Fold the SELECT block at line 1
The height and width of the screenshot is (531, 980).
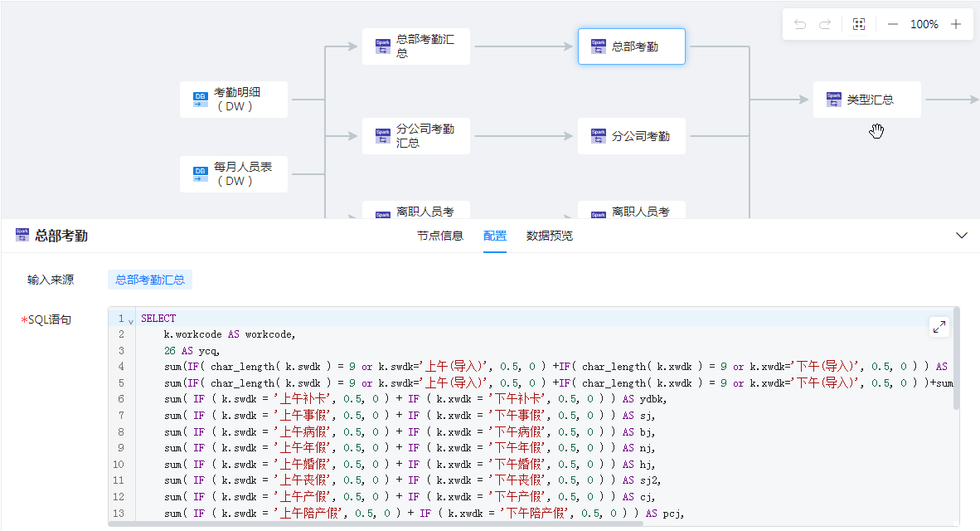[131, 320]
